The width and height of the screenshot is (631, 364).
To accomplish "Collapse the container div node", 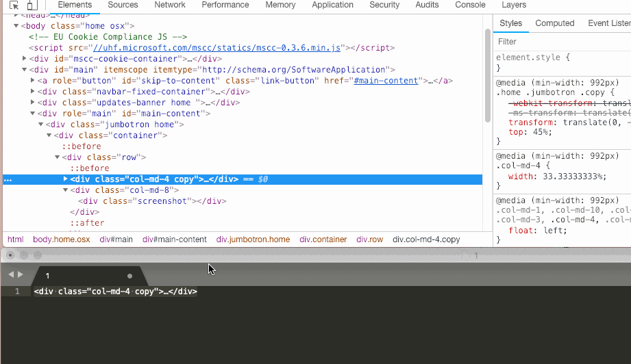I will 49,135.
